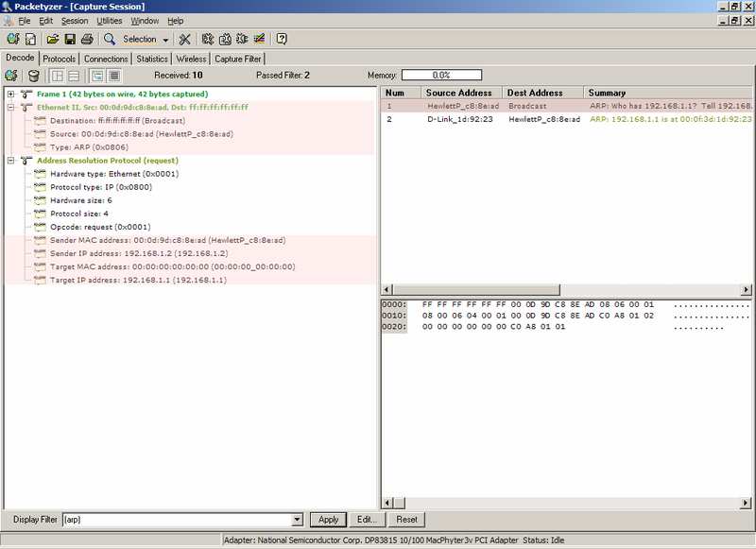The height and width of the screenshot is (549, 756).
Task: Expand the Frame 1 tree node
Action: [x=10, y=94]
